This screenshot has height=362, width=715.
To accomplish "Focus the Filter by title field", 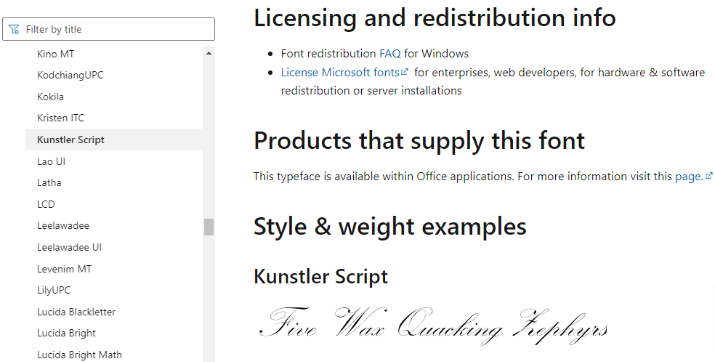I will pyautogui.click(x=109, y=29).
